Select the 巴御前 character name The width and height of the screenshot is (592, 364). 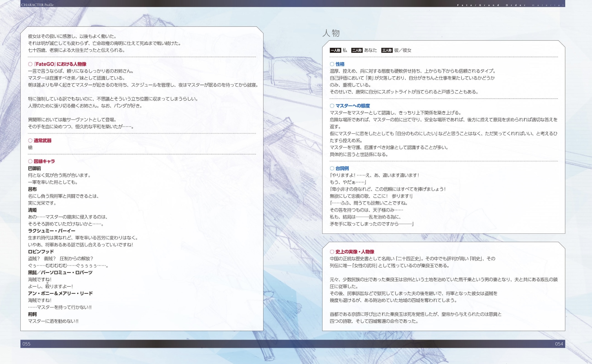34,168
